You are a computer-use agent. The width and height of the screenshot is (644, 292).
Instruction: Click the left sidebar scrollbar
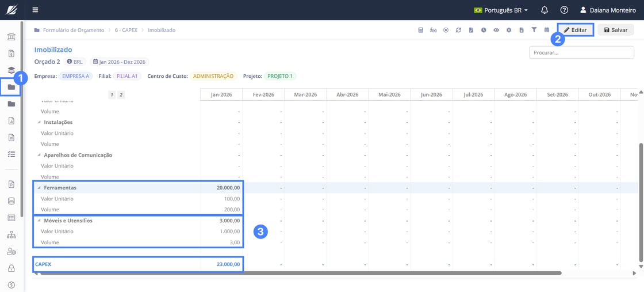point(22,119)
